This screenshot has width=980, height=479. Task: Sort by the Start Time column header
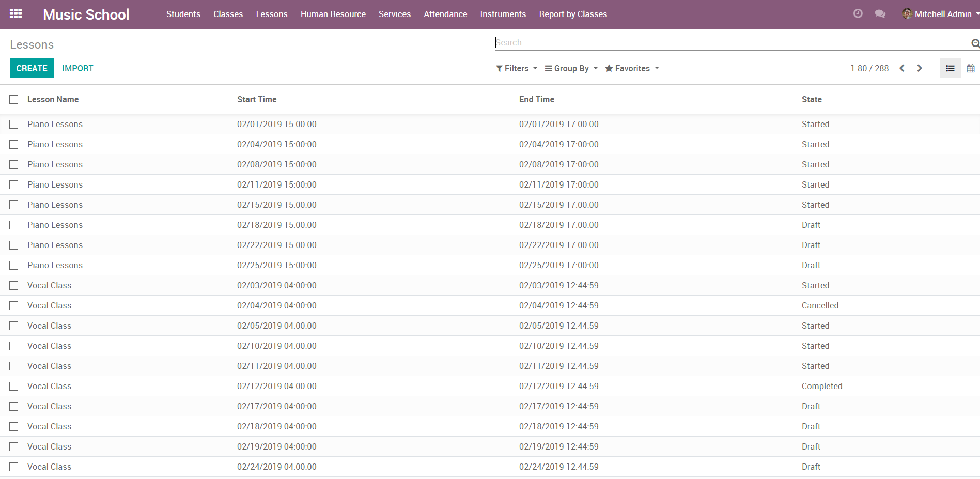[257, 99]
